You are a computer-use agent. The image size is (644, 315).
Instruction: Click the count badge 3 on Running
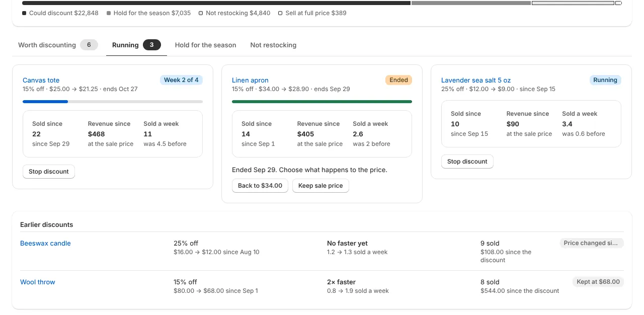click(152, 45)
